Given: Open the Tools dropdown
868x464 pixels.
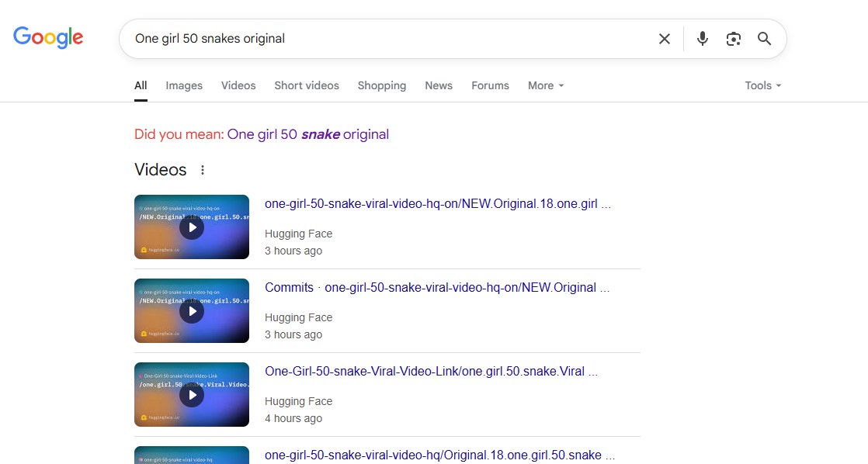Looking at the screenshot, I should click(x=762, y=85).
